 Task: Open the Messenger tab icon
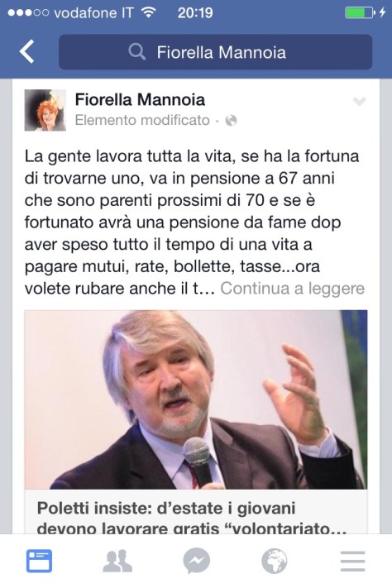196,561
